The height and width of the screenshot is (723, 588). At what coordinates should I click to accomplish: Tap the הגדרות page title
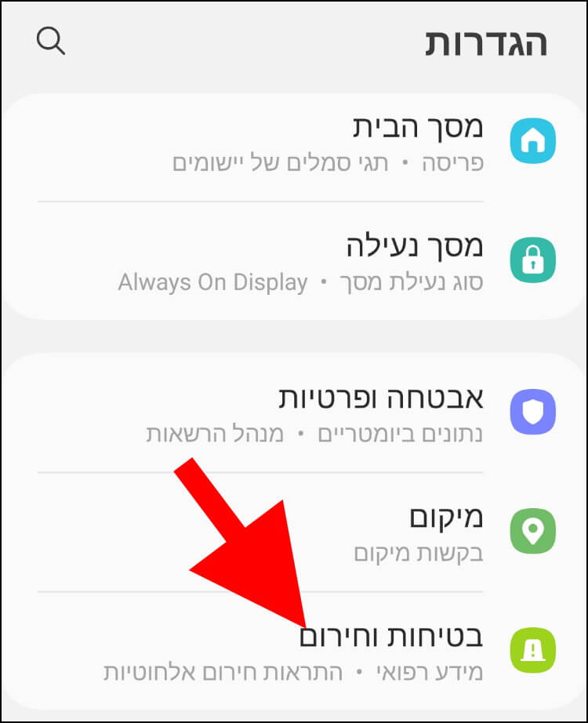tap(486, 43)
